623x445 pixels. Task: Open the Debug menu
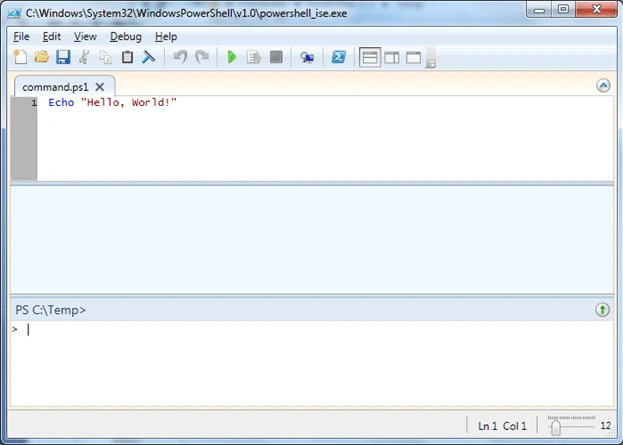tap(126, 37)
